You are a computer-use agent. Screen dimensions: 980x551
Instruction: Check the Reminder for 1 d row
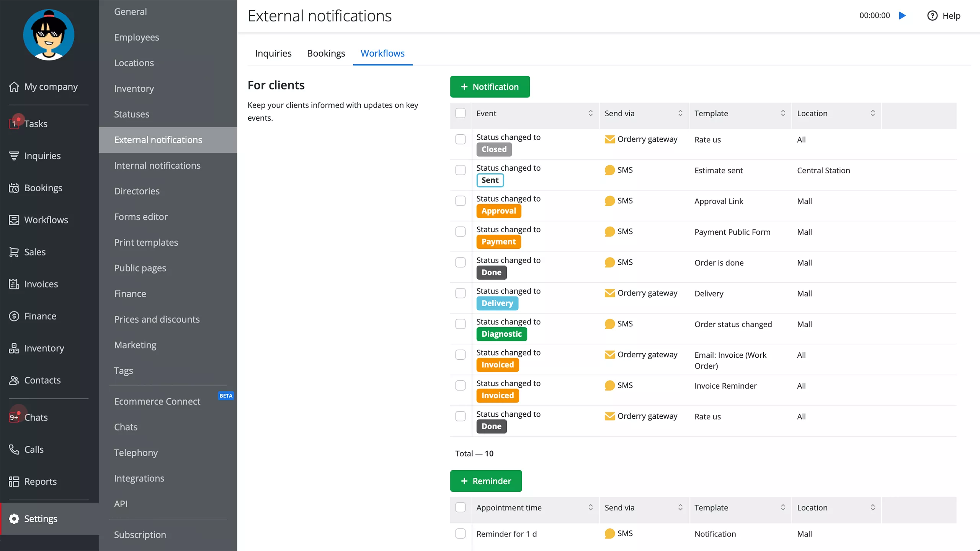click(x=461, y=533)
